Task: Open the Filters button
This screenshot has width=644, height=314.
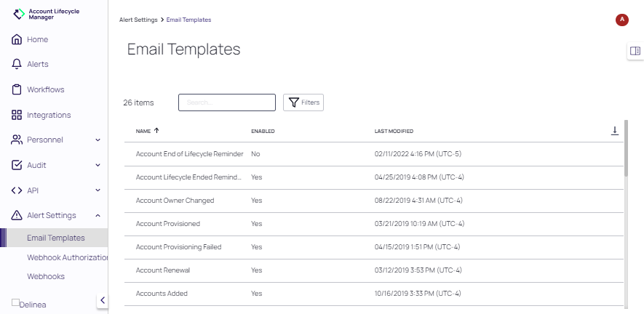Action: coord(303,102)
